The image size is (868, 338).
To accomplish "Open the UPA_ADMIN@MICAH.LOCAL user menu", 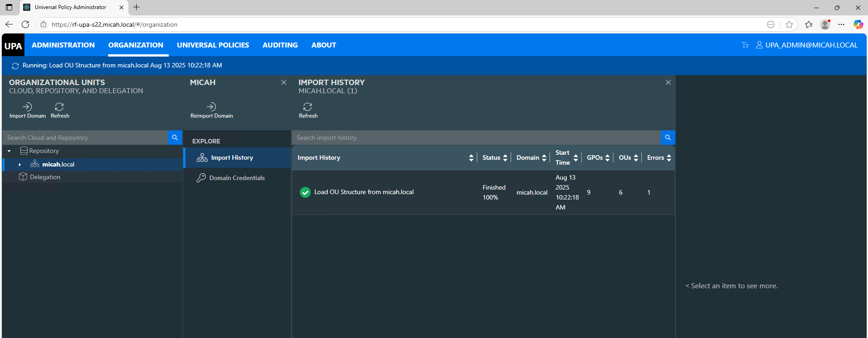I will (806, 45).
